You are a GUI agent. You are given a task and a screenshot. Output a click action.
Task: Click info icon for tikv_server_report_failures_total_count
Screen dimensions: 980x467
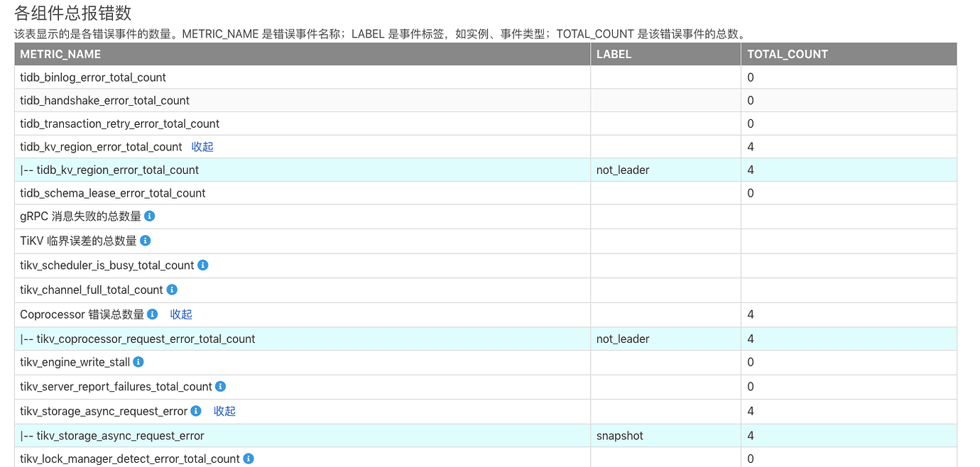click(220, 386)
